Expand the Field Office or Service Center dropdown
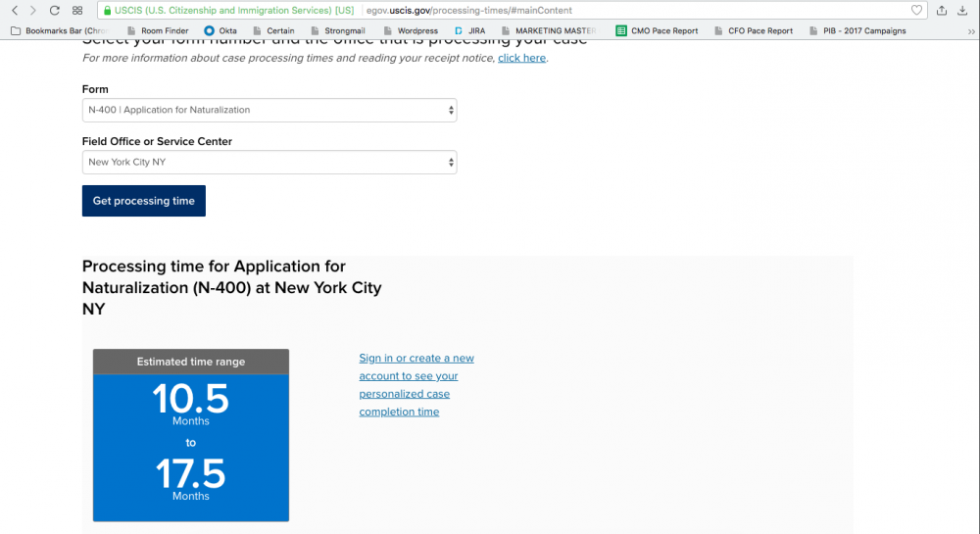 pyautogui.click(x=269, y=162)
